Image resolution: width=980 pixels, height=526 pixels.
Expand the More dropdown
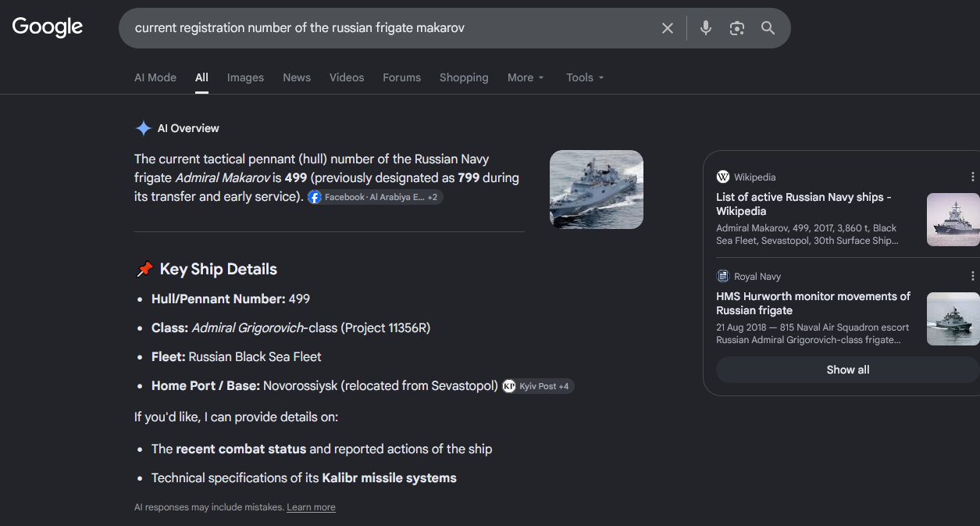coord(526,77)
